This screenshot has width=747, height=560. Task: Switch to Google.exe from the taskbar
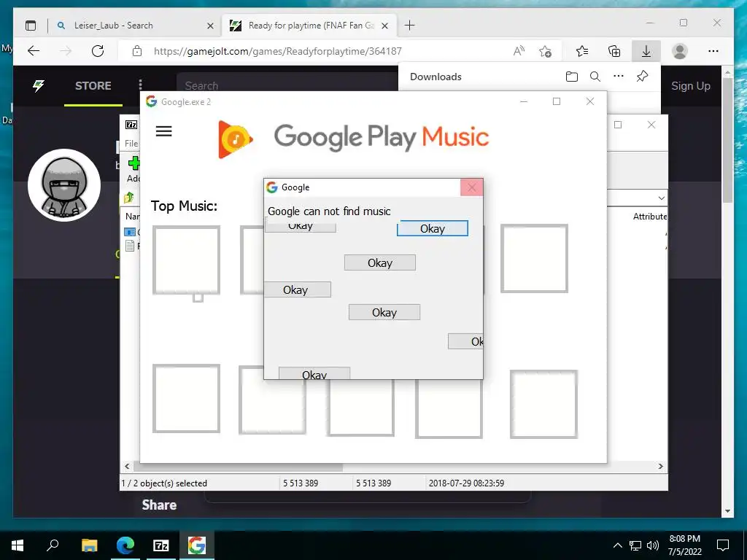(x=196, y=545)
